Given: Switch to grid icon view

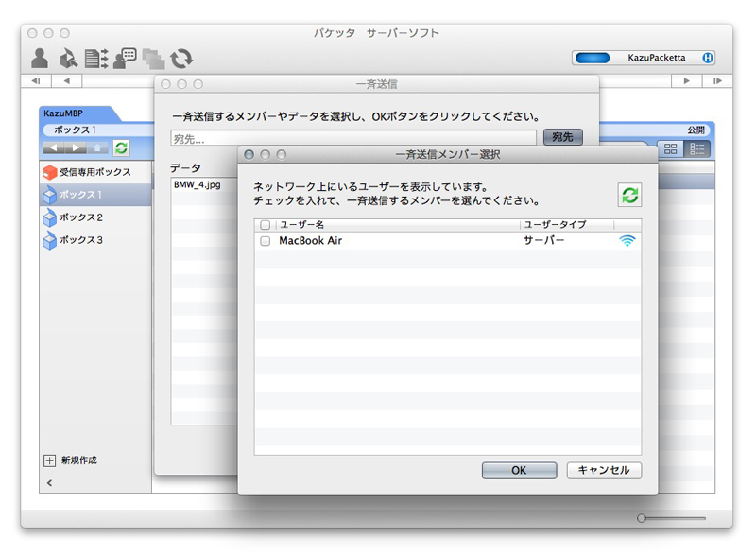Looking at the screenshot, I should tap(670, 148).
